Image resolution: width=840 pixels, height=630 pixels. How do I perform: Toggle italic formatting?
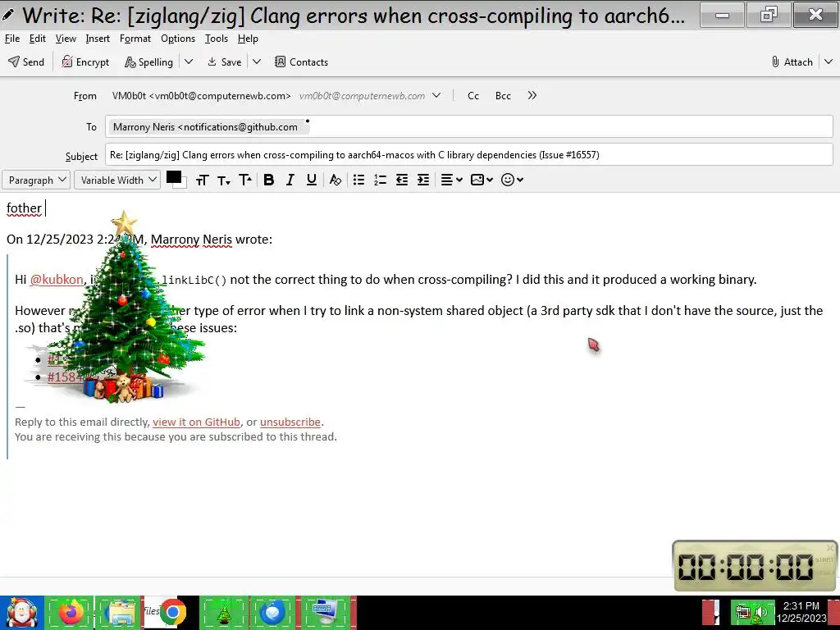point(290,180)
